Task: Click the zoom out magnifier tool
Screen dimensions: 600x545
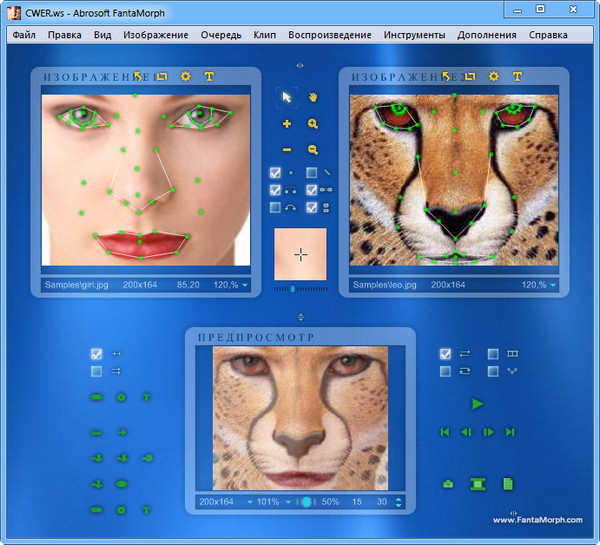Action: pyautogui.click(x=313, y=149)
